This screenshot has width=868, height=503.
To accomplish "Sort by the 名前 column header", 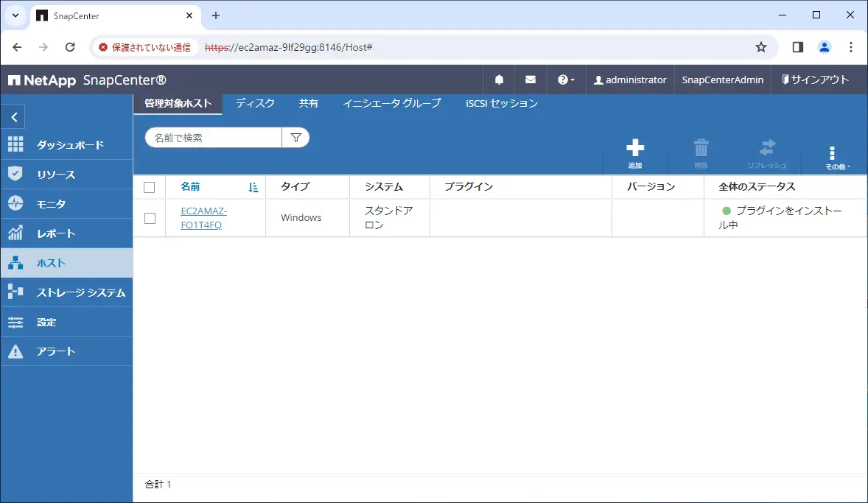I will pyautogui.click(x=190, y=187).
